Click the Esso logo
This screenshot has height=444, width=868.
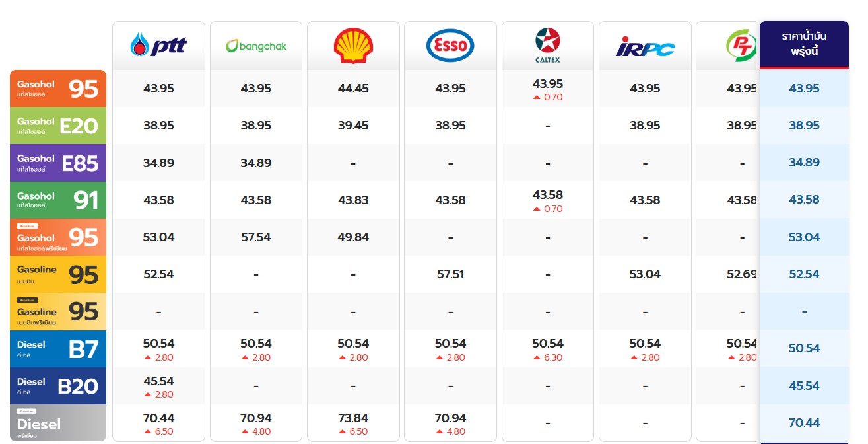point(450,46)
